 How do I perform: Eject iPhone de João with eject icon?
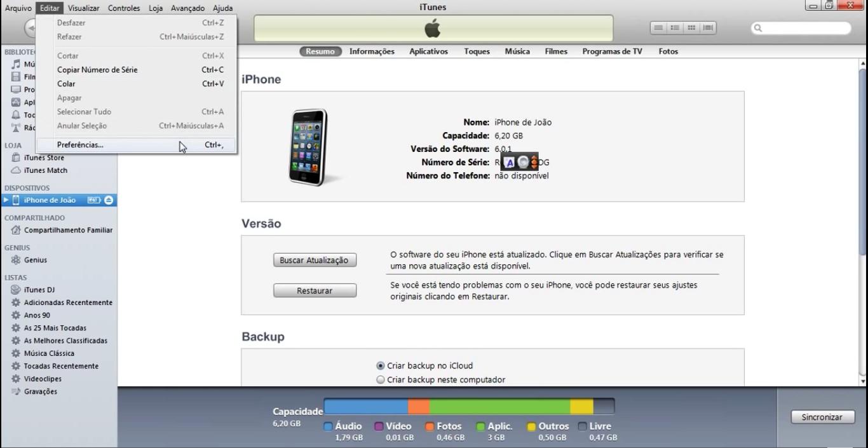(109, 200)
